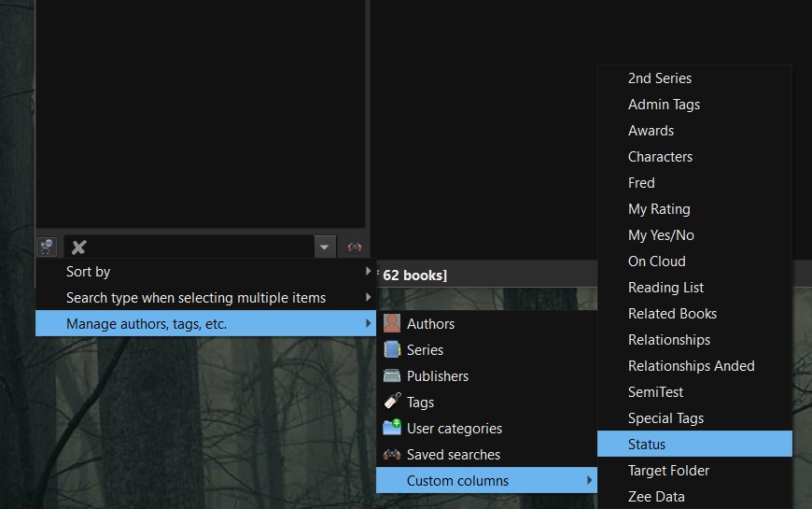Click the Publishers icon
The width and height of the screenshot is (812, 509).
pos(392,376)
